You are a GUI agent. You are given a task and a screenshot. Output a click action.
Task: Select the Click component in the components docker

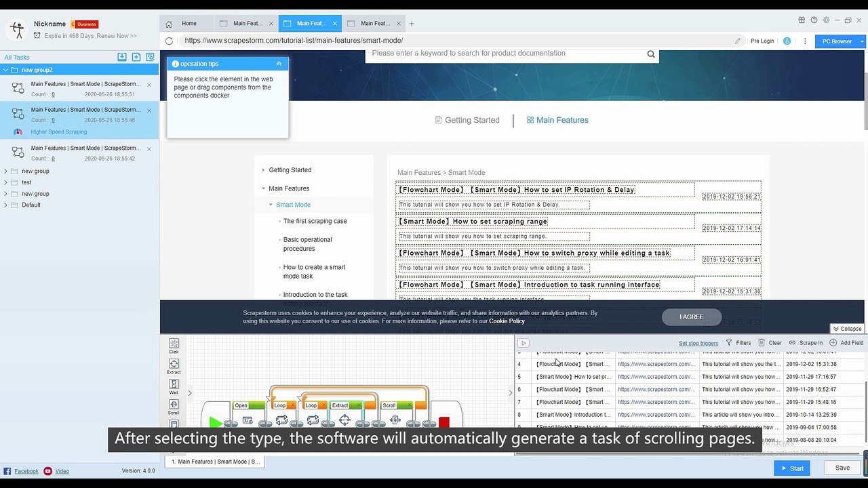pos(174,346)
